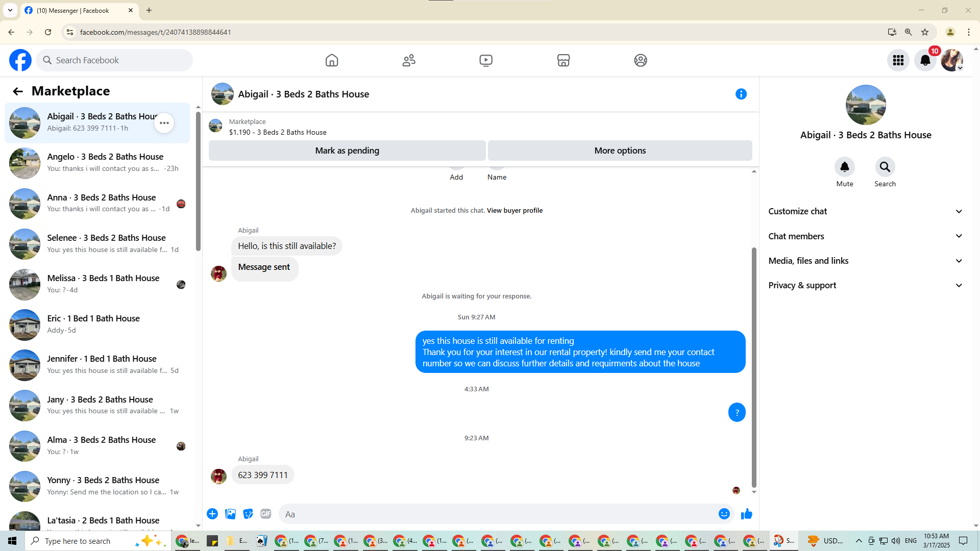
Task: Open Chrome profile avatar icon
Action: click(x=950, y=32)
